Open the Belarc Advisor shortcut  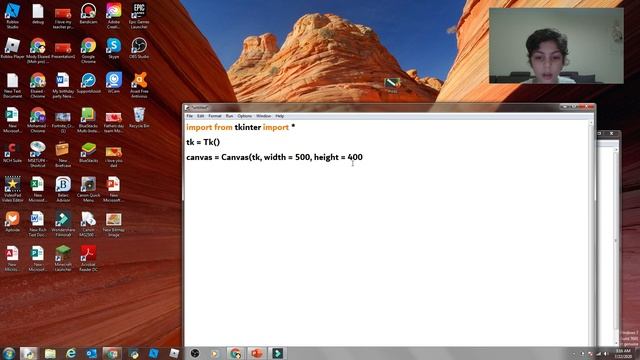pyautogui.click(x=63, y=189)
